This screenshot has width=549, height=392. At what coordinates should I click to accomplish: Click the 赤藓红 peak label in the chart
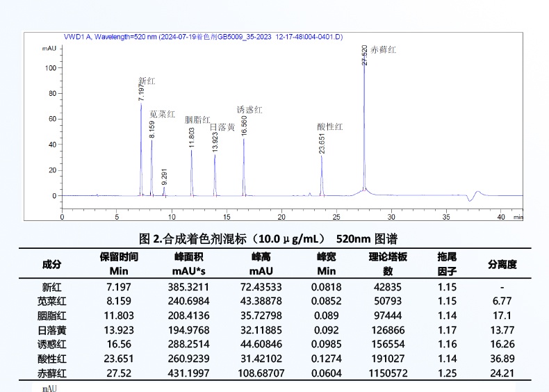coord(383,50)
